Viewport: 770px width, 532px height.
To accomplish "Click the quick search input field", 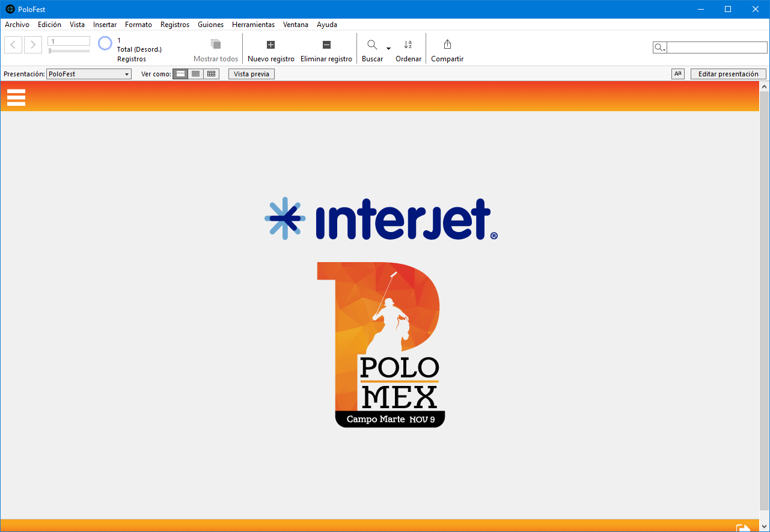I will 717,48.
